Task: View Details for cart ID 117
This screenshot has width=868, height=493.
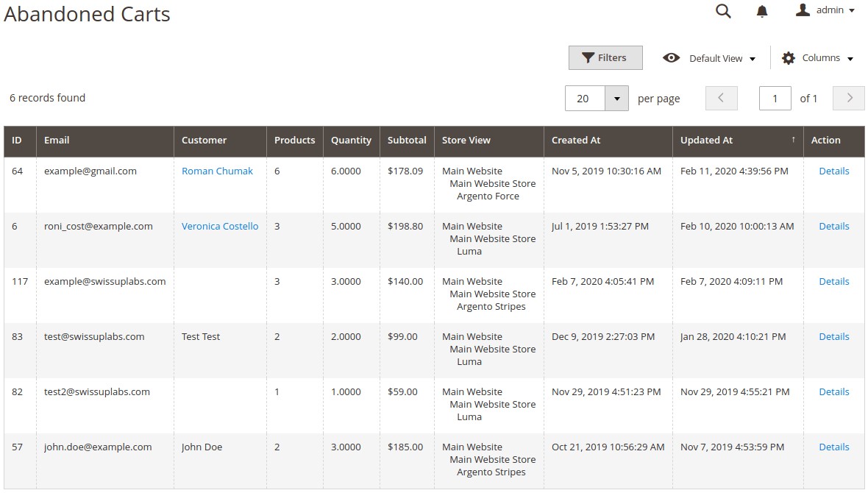Action: click(833, 282)
